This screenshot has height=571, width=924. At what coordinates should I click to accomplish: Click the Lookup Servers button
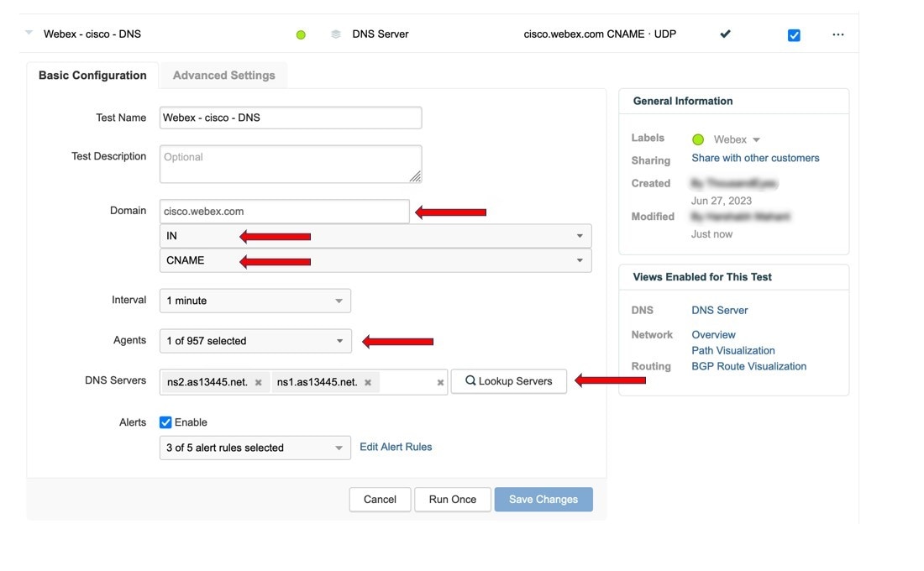(508, 381)
